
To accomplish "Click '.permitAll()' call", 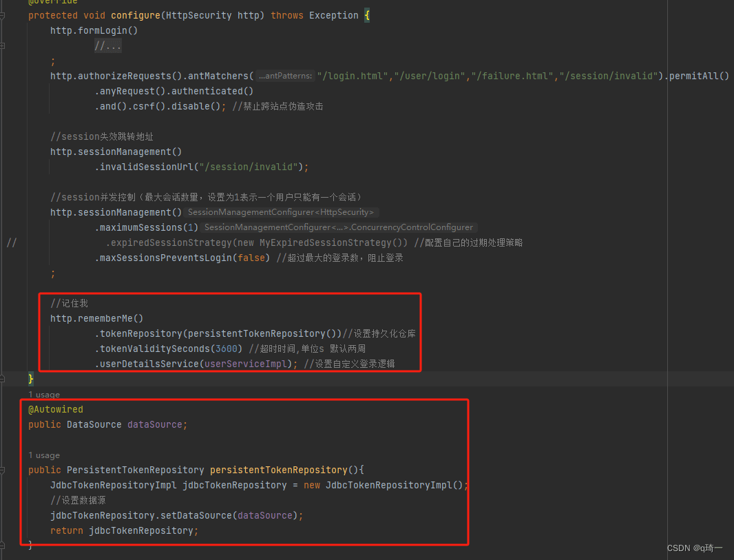I will coord(697,76).
